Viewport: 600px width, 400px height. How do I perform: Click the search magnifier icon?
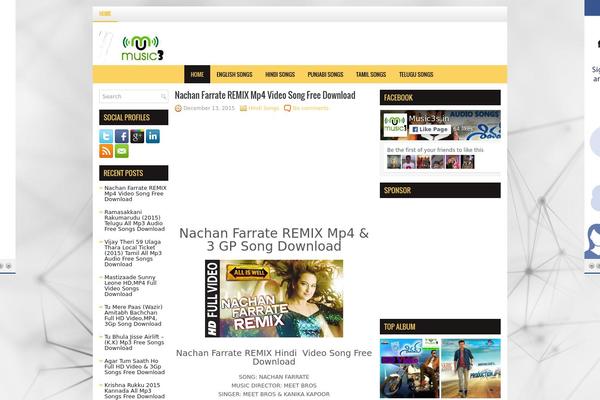163,96
